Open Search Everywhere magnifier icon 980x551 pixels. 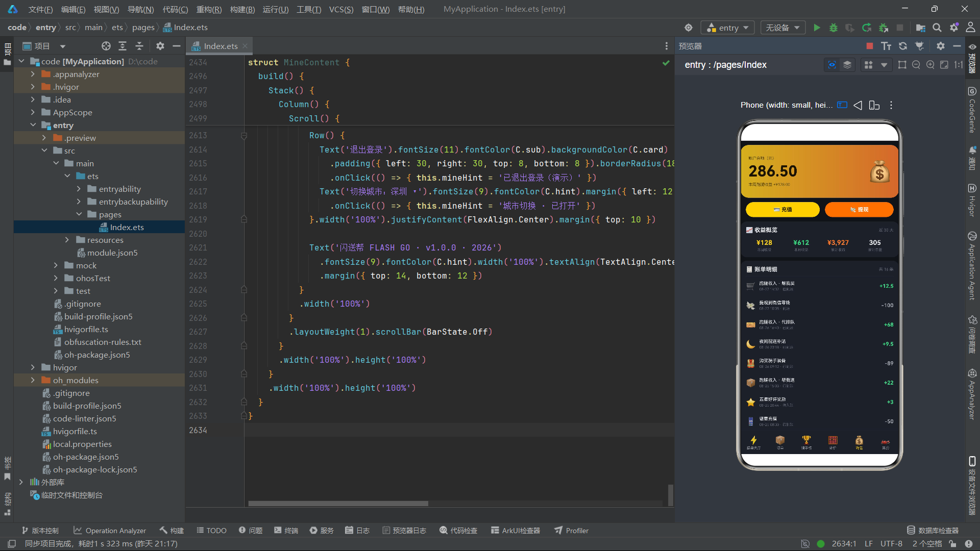[937, 28]
